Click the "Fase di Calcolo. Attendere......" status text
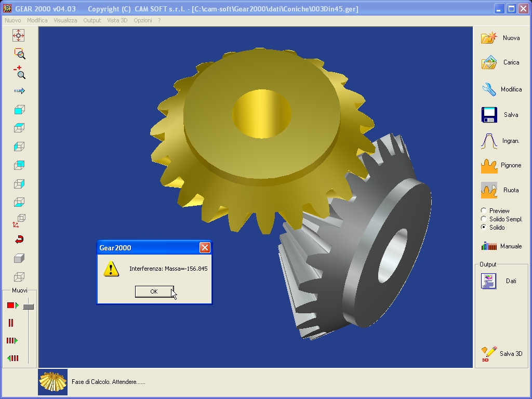The height and width of the screenshot is (399, 532). (109, 382)
